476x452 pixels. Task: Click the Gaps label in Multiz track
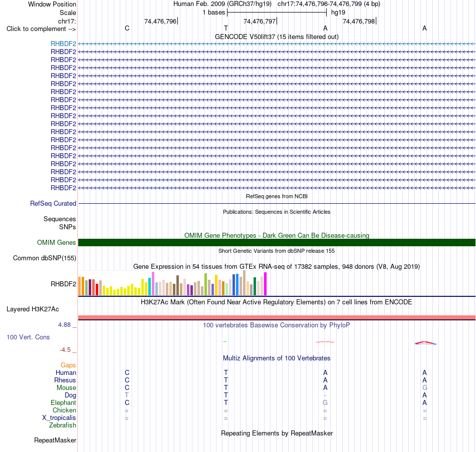68,365
